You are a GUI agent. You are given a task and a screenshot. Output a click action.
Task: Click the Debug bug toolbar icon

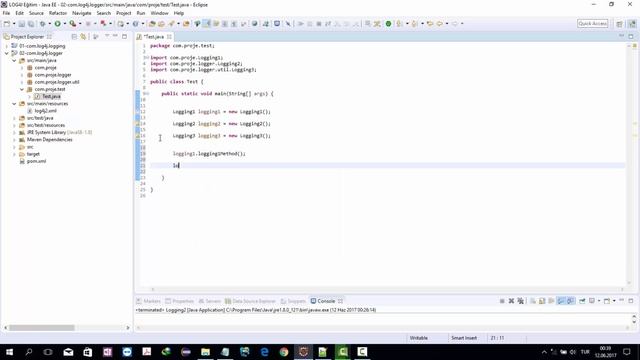pyautogui.click(x=42, y=24)
